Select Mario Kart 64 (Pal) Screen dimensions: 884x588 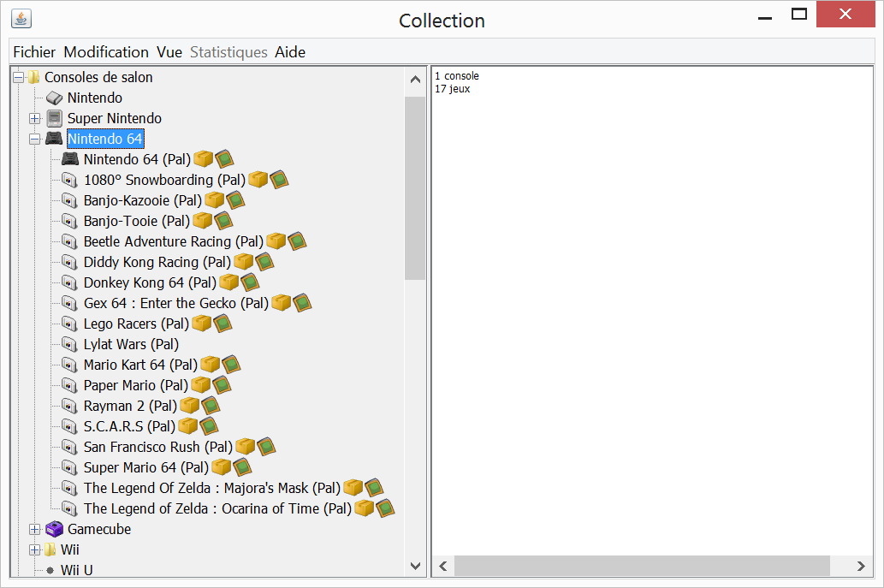click(140, 365)
